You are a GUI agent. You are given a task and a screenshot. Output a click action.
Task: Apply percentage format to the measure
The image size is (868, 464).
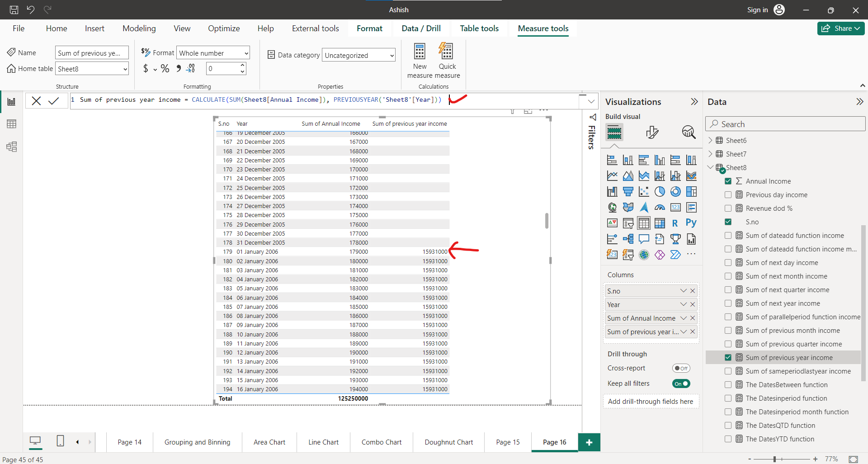(x=165, y=68)
